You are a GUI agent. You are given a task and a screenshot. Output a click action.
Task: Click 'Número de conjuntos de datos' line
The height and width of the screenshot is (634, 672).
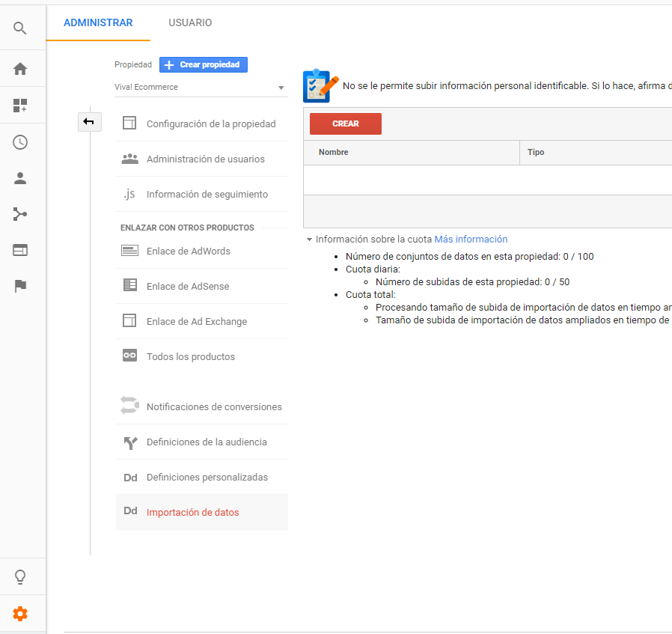[x=469, y=256]
